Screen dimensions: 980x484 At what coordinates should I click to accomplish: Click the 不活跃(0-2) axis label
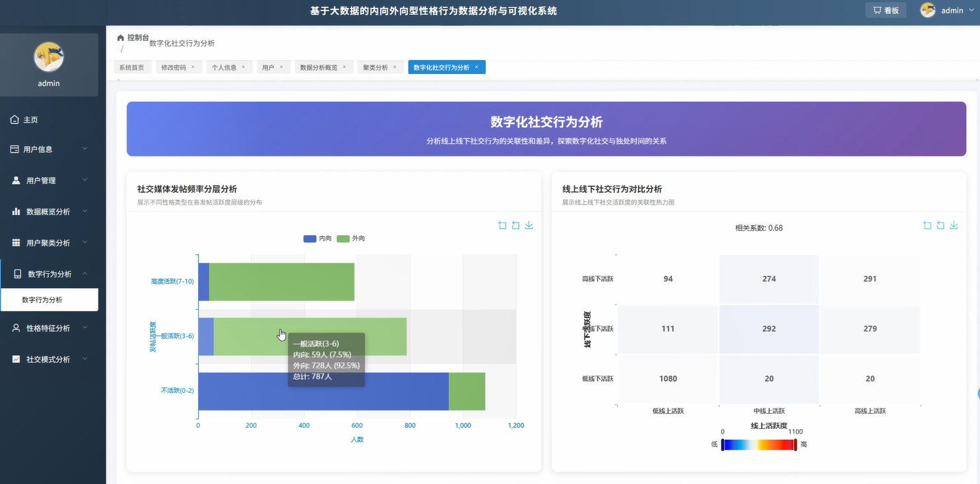pyautogui.click(x=178, y=391)
